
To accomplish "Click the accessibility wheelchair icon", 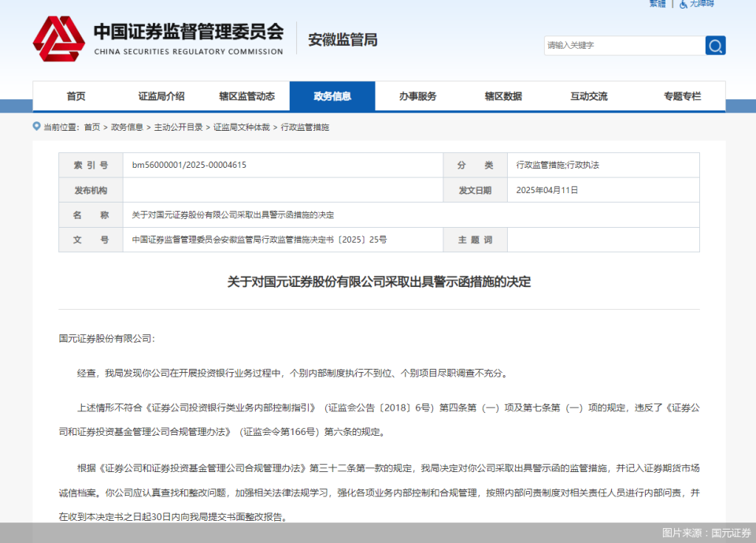I will pyautogui.click(x=684, y=5).
